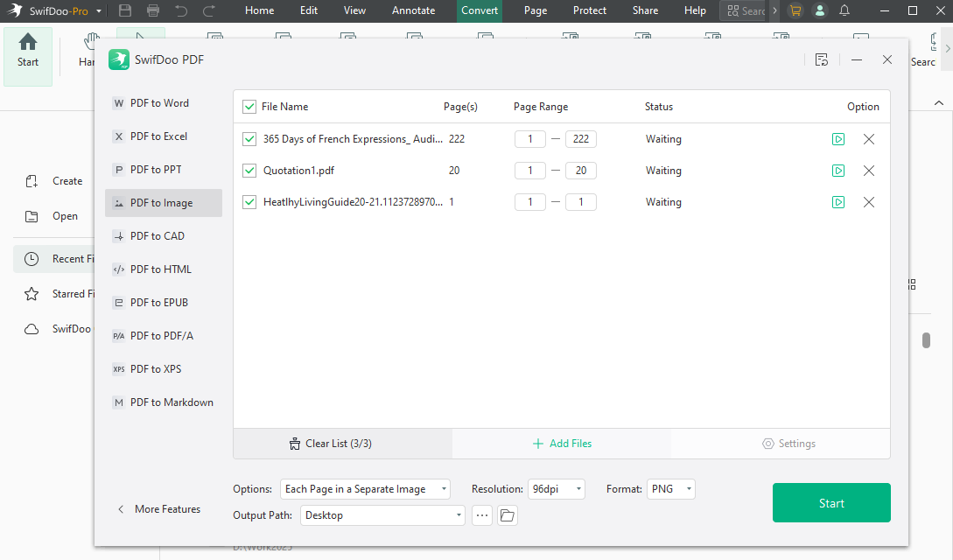Click the notification bell in the title bar

pyautogui.click(x=844, y=10)
